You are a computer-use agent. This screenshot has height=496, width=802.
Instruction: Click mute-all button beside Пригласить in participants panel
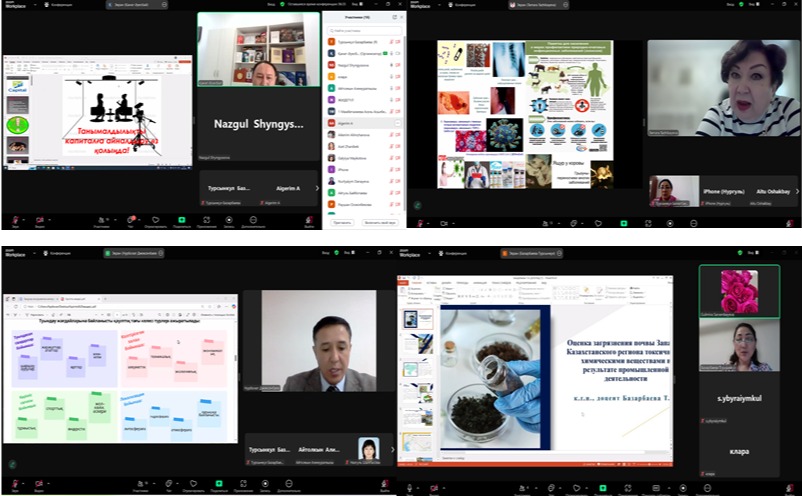click(379, 221)
